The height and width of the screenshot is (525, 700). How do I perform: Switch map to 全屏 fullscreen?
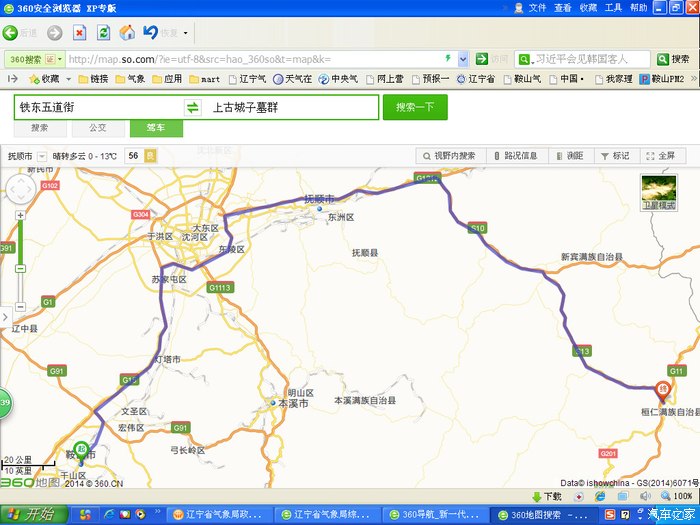coord(661,156)
